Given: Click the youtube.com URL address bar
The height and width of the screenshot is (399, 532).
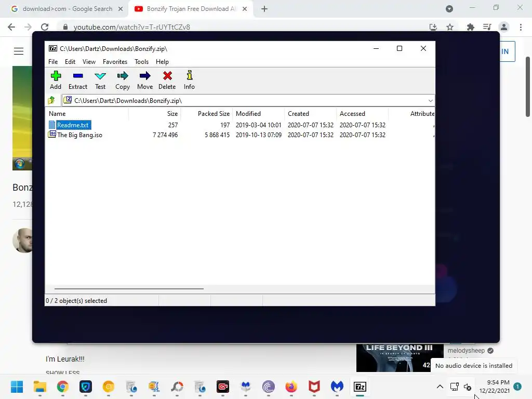Looking at the screenshot, I should (x=131, y=27).
